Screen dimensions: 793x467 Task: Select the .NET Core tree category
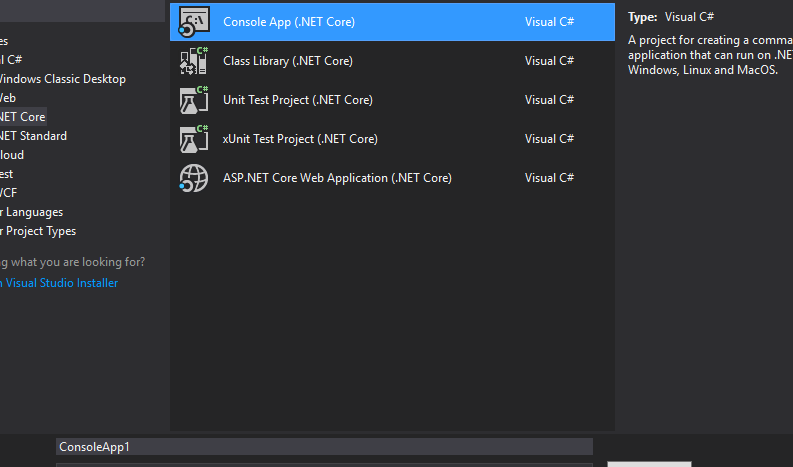pyautogui.click(x=23, y=117)
